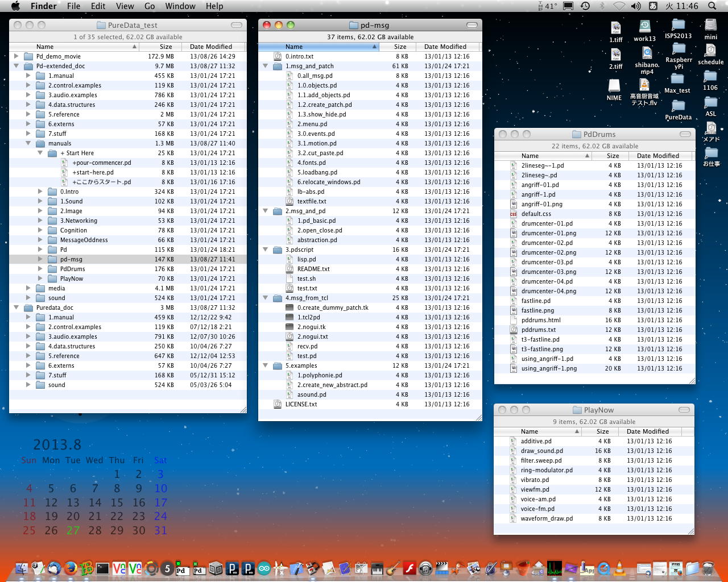Launch Terminal from the dock
This screenshot has width=728, height=582.
pos(102,568)
